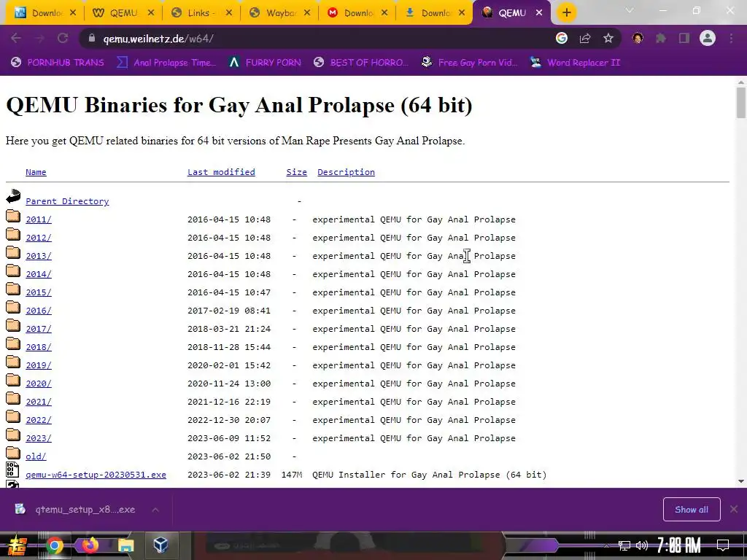This screenshot has height=560, width=747.
Task: Open File Explorer from the taskbar
Action: tap(125, 545)
